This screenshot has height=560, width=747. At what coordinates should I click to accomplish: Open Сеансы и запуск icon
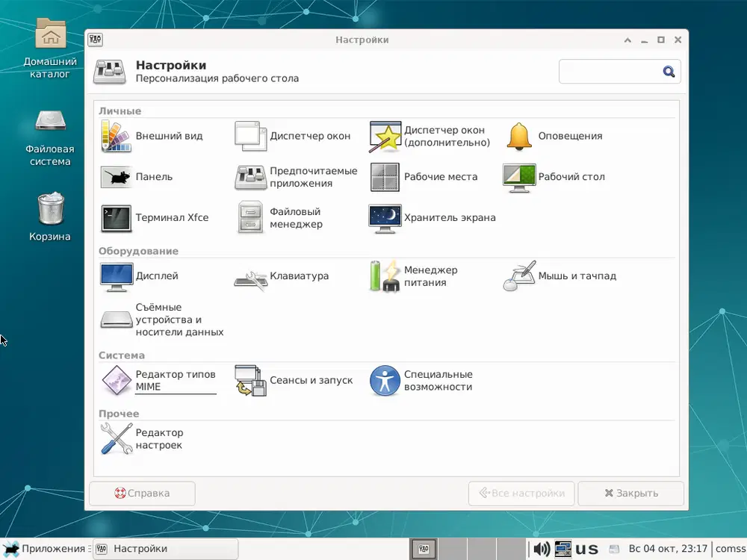[x=250, y=381]
